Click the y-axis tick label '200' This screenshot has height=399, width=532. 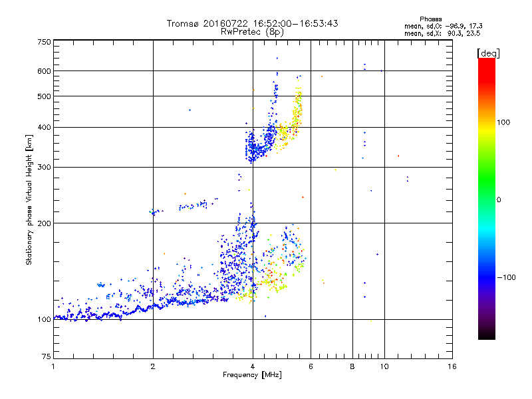pos(44,223)
